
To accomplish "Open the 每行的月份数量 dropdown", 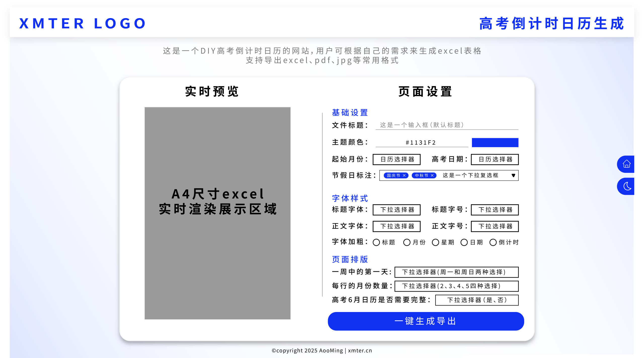I will pos(456,286).
